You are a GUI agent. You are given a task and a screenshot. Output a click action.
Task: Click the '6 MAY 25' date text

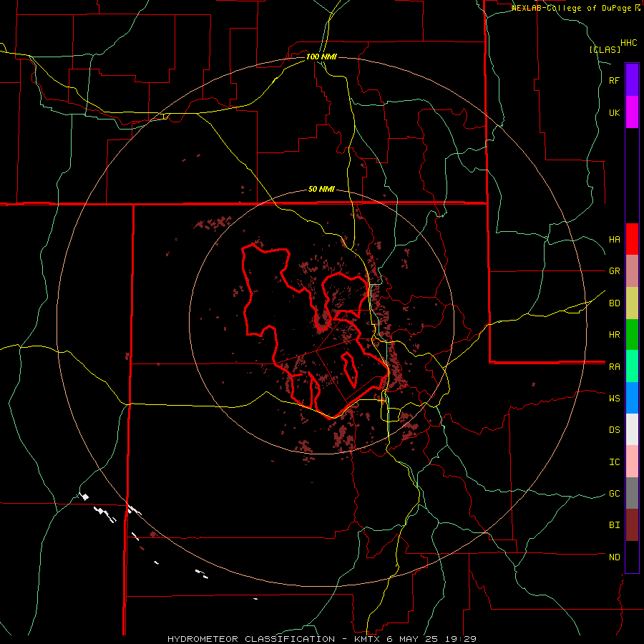click(414, 639)
